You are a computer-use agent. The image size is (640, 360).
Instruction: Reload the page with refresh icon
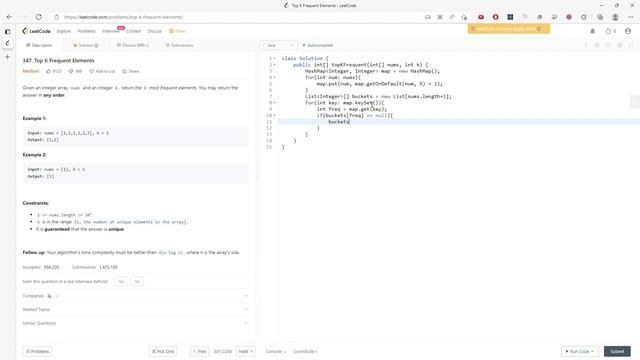(x=38, y=17)
